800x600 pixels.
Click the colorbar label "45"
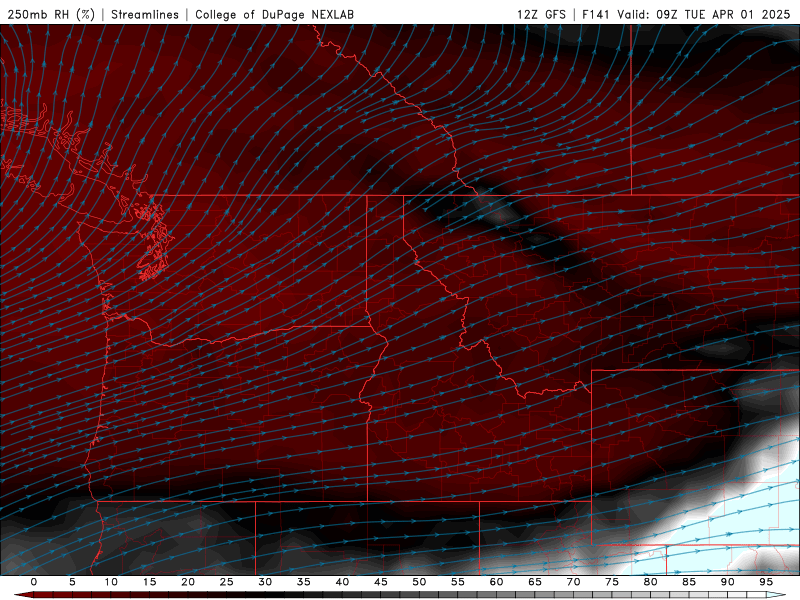click(381, 582)
